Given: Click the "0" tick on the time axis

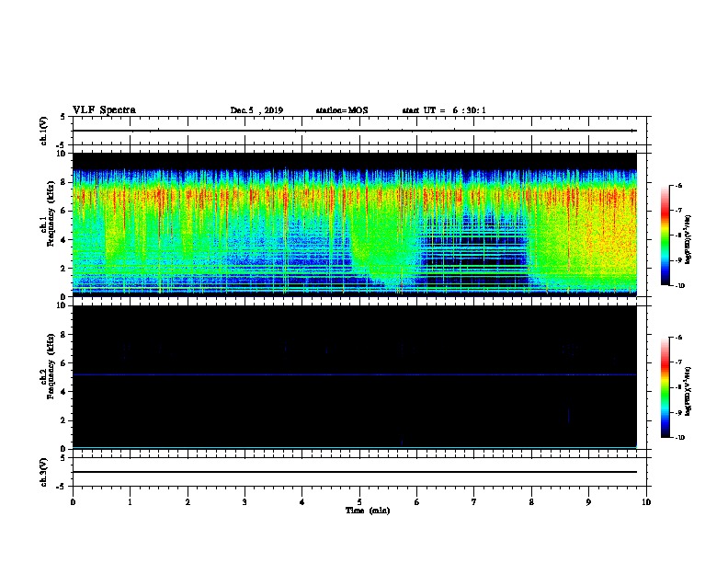Looking at the screenshot, I should coord(73,502).
